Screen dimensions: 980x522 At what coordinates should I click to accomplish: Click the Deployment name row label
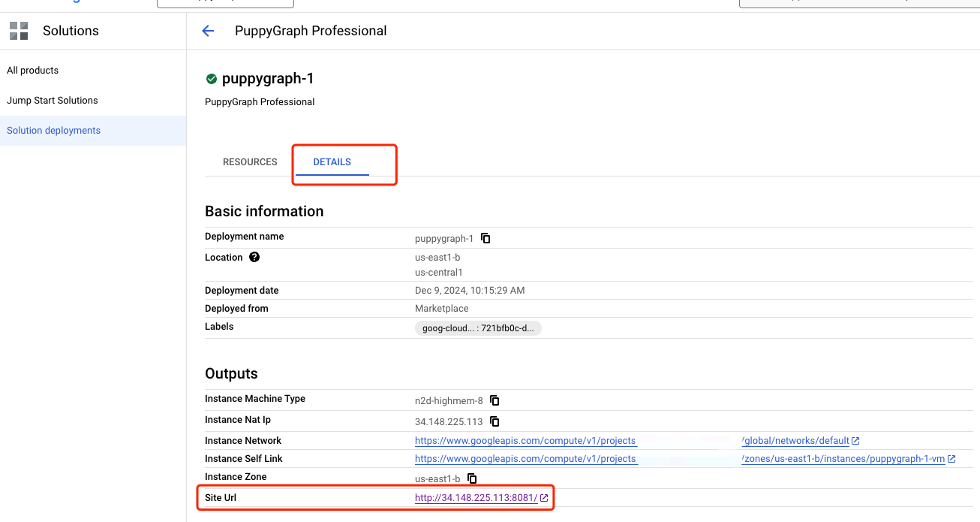[x=244, y=237]
